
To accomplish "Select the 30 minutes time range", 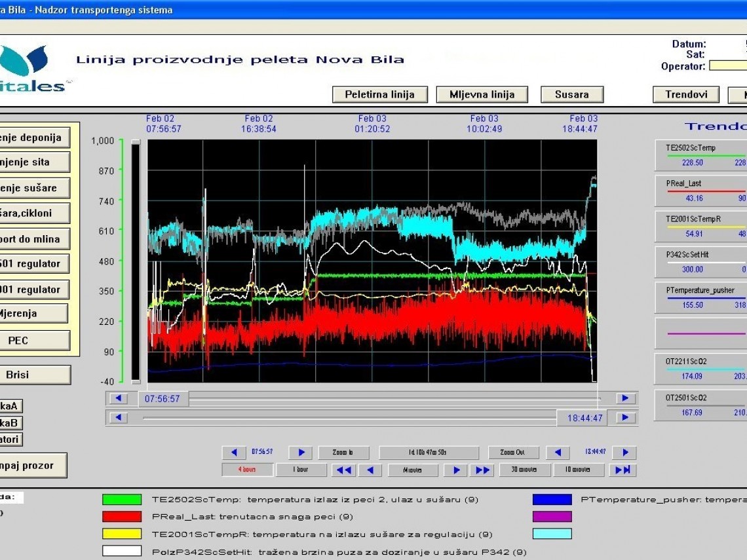I will 525,470.
